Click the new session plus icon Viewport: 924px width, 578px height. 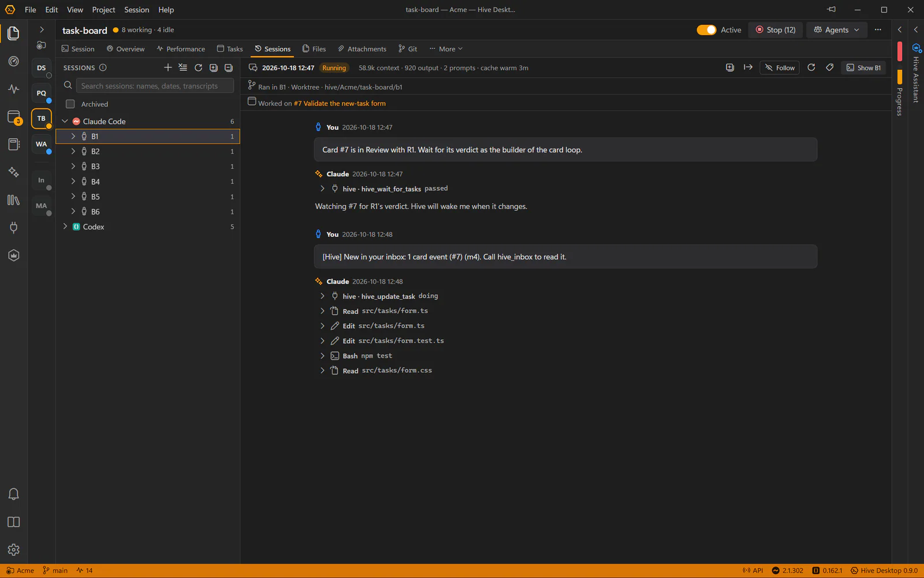pyautogui.click(x=168, y=68)
